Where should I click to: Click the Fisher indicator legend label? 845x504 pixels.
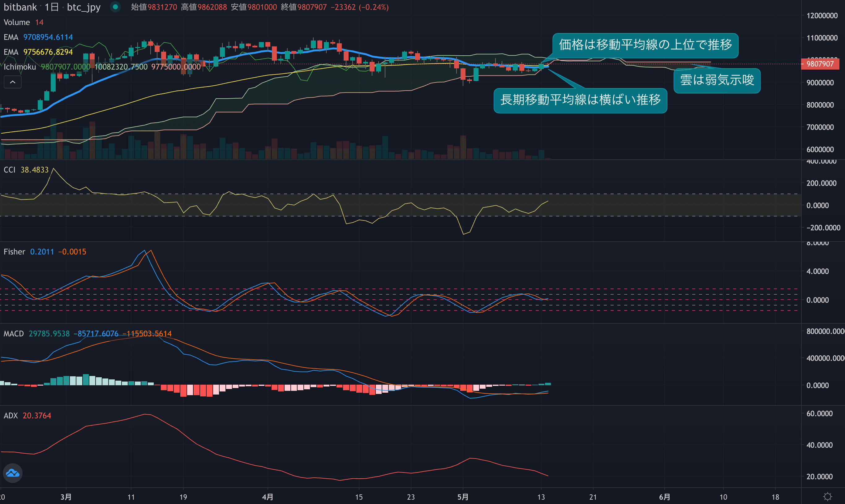point(14,252)
